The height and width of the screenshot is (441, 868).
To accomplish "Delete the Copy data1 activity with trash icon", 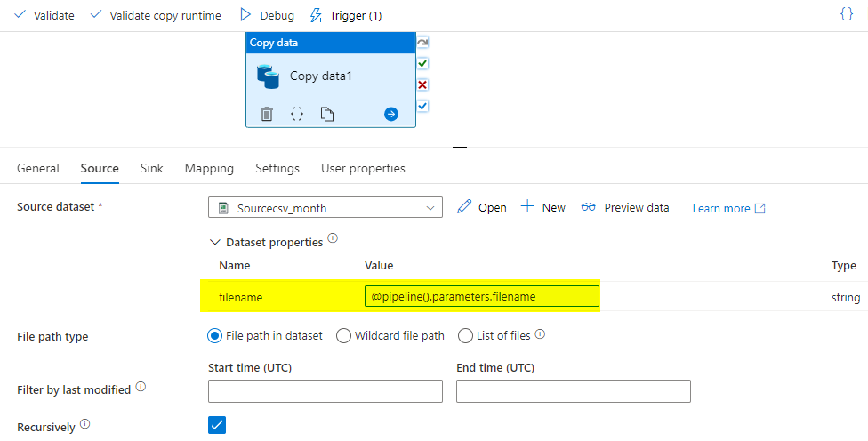I will [267, 114].
